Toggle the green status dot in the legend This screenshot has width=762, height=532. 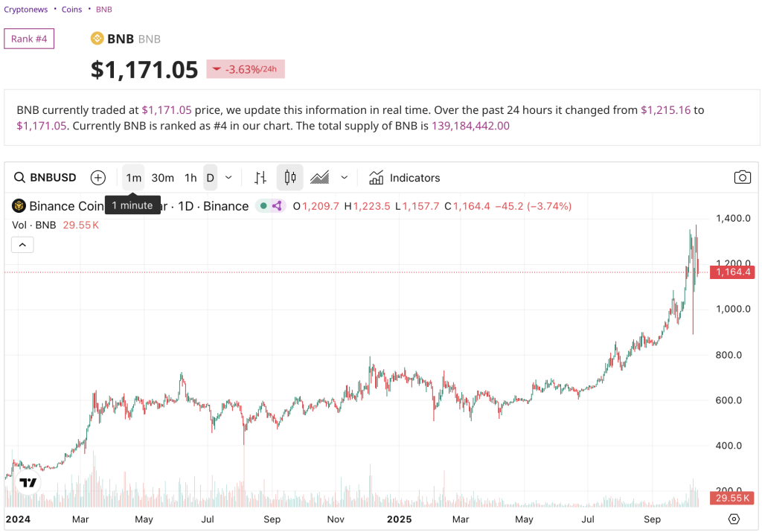pos(263,206)
